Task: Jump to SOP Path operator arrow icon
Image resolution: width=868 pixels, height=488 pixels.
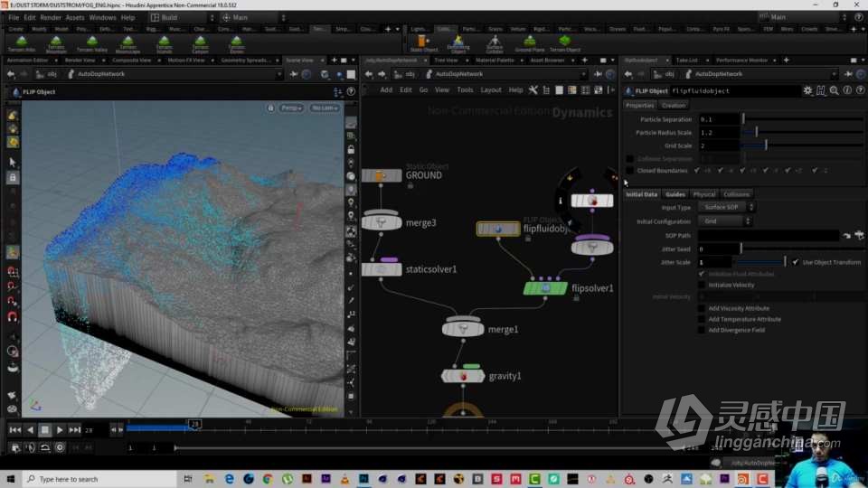Action: [846, 235]
